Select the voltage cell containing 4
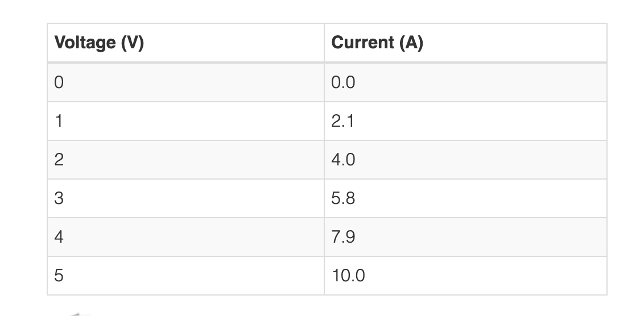This screenshot has width=644, height=316. 185,237
